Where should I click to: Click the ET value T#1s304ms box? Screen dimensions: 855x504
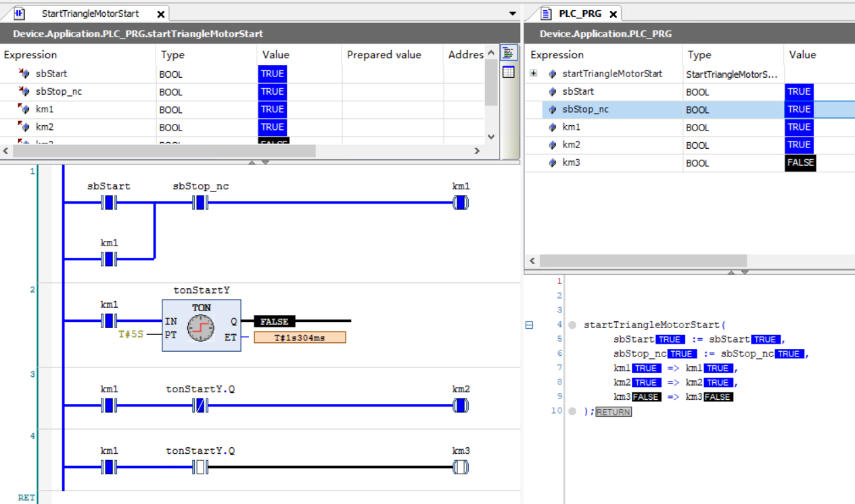pyautogui.click(x=300, y=338)
